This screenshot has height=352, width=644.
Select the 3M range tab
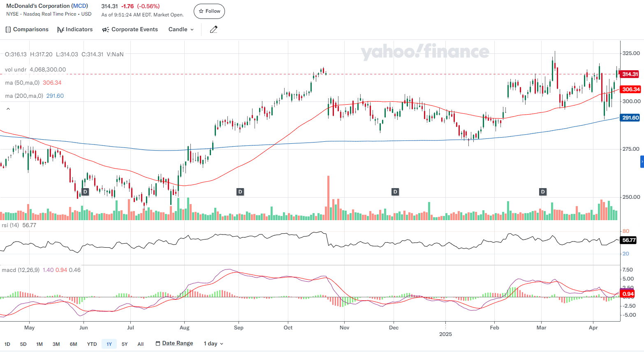56,344
